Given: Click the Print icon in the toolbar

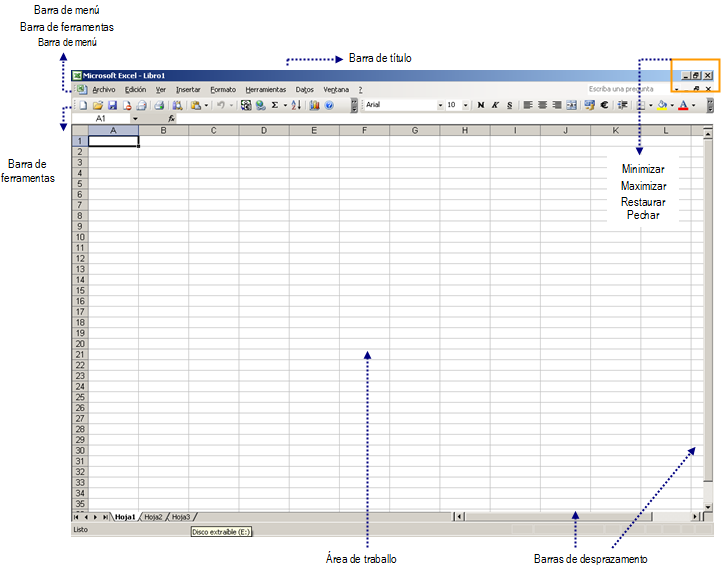Looking at the screenshot, I should pos(158,104).
